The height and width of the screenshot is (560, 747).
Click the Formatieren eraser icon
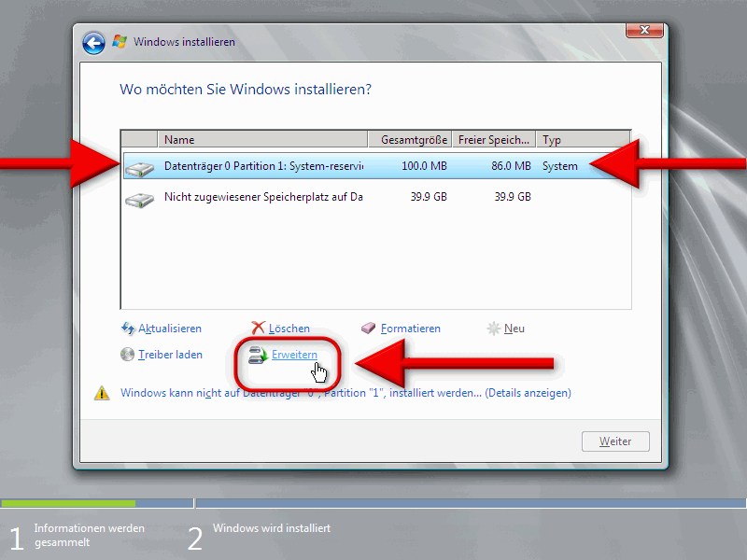pos(369,329)
